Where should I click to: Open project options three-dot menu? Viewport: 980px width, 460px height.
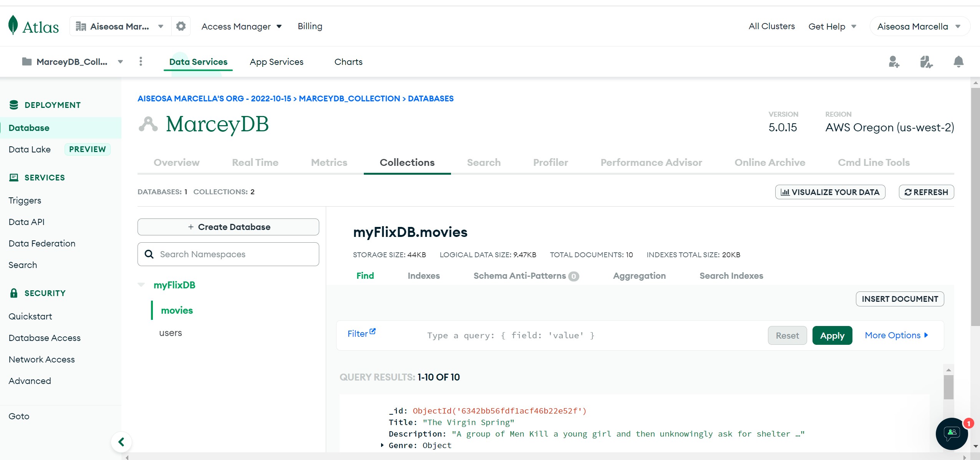point(141,61)
